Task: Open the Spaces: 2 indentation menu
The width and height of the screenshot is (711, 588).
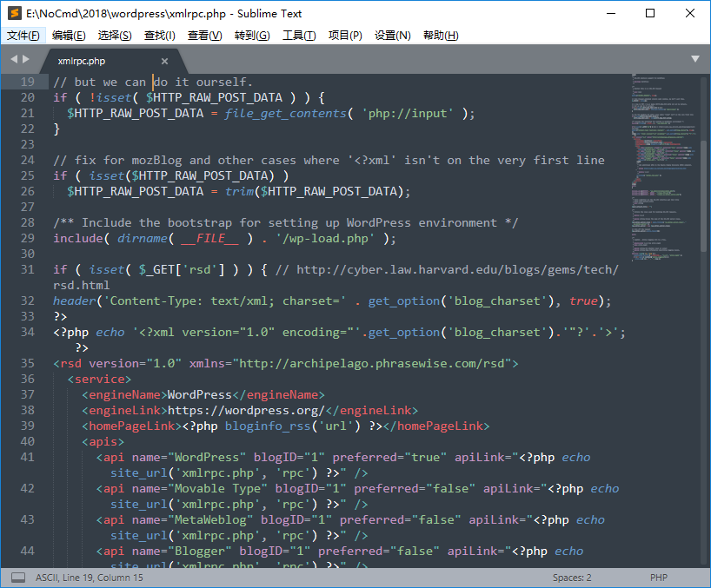Action: click(572, 578)
